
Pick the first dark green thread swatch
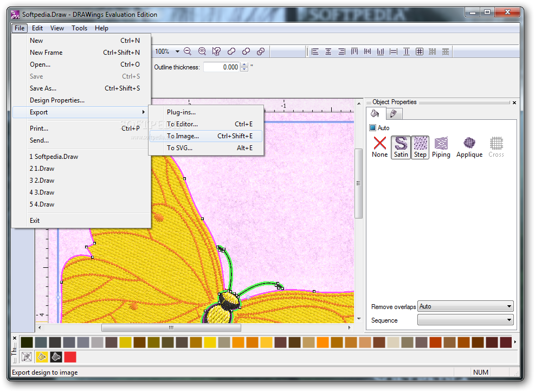(x=27, y=342)
